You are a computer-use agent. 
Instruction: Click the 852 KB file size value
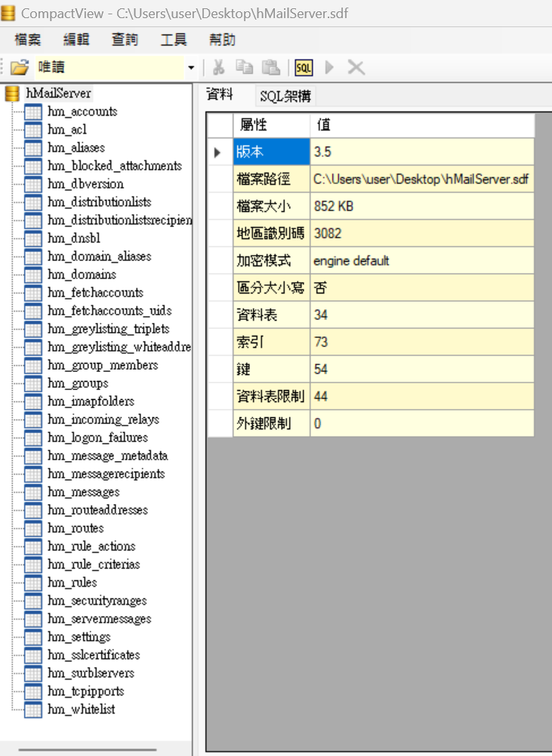[422, 206]
